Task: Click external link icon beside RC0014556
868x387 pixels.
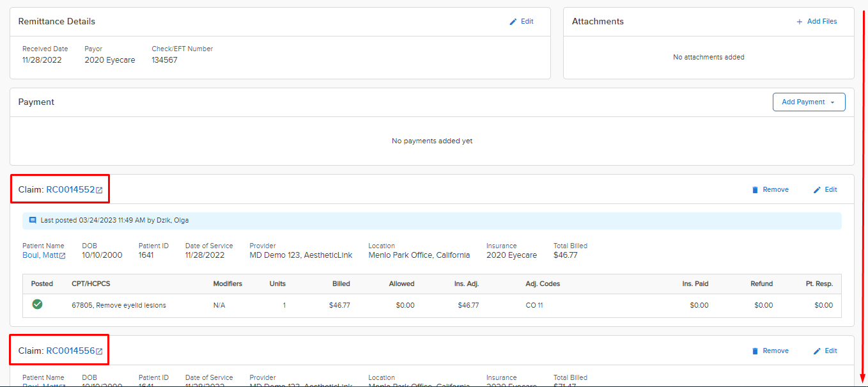Action: click(99, 352)
